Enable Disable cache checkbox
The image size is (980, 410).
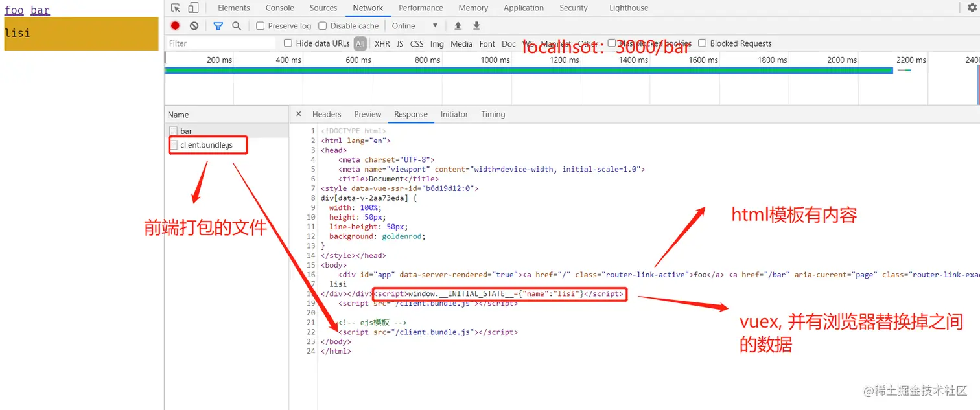coord(323,26)
